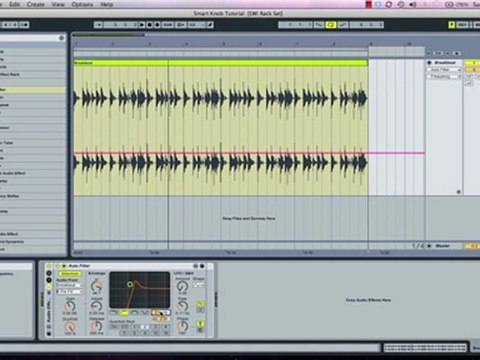Select the LFO Hz rate mode button

point(200,304)
